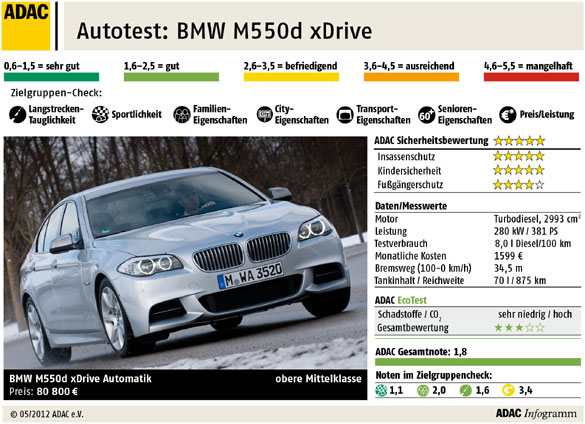Click the 'Preis: 80 800 €' text
This screenshot has width=585, height=424.
click(44, 392)
